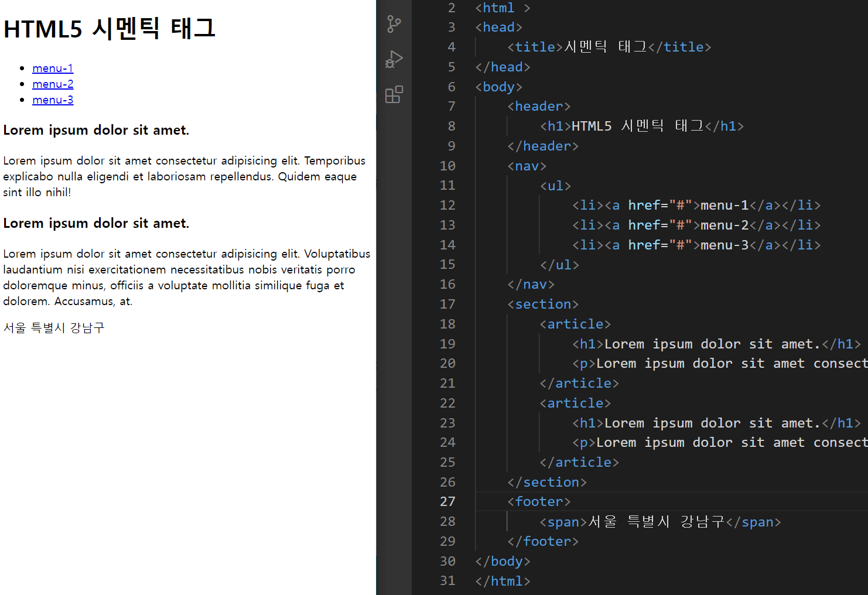Click the menu-2 list item code line

[696, 225]
